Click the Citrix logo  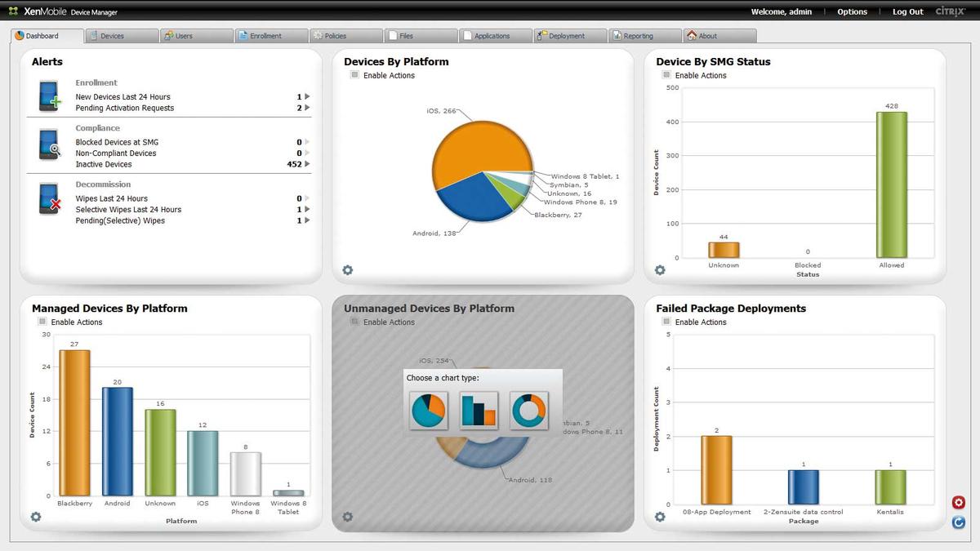coord(951,11)
